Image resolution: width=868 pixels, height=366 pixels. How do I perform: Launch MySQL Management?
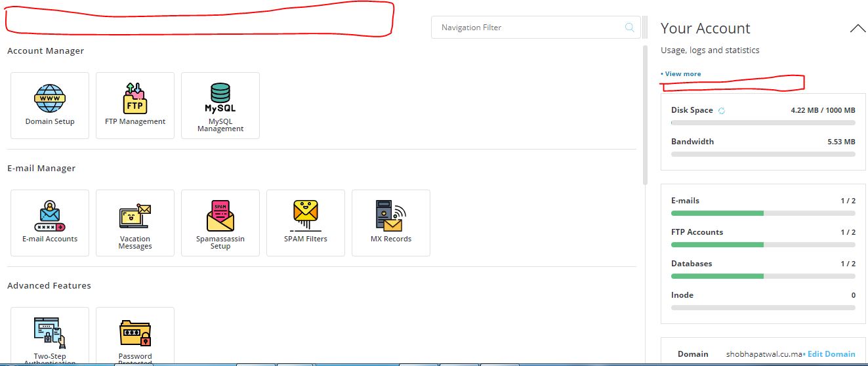click(x=220, y=105)
